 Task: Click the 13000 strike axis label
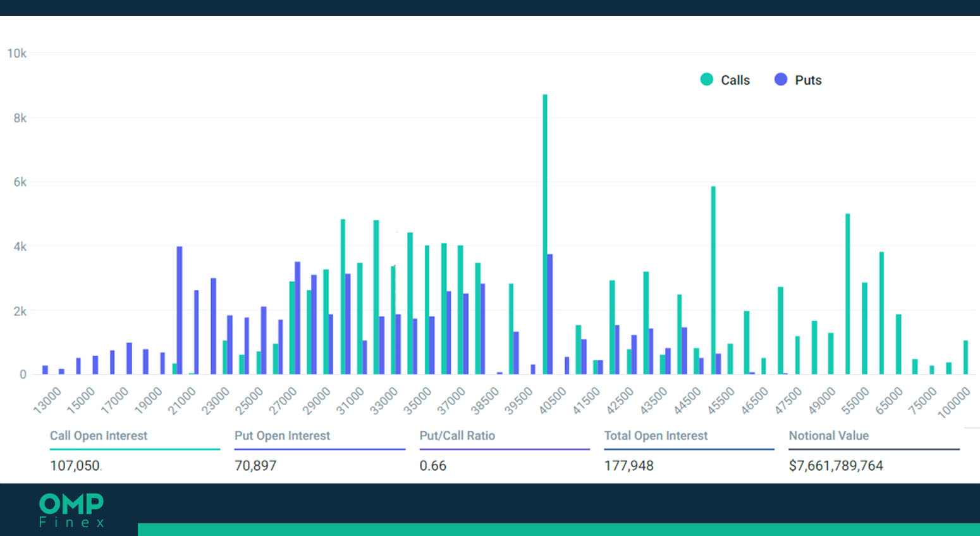tap(47, 401)
